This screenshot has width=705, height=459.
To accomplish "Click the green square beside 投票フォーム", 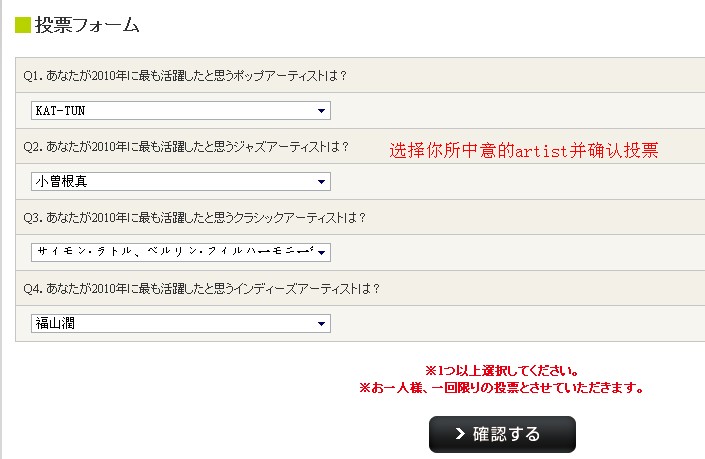I will click(x=23, y=25).
